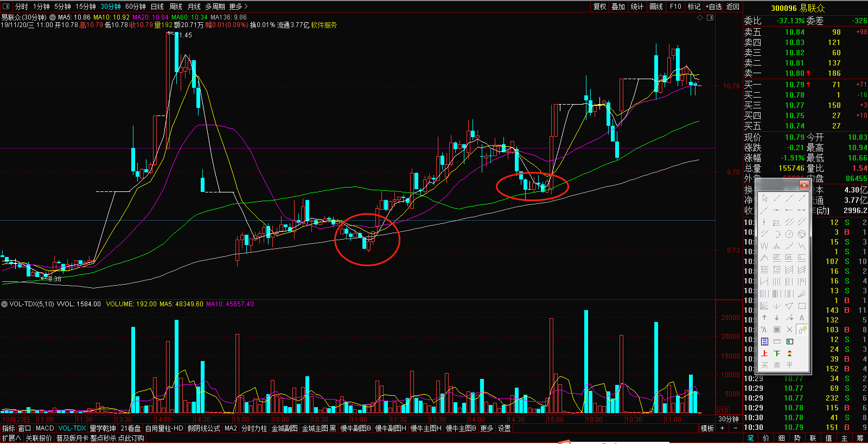Open the 模板 template menu
This screenshot has width=868, height=444.
pyautogui.click(x=707, y=428)
